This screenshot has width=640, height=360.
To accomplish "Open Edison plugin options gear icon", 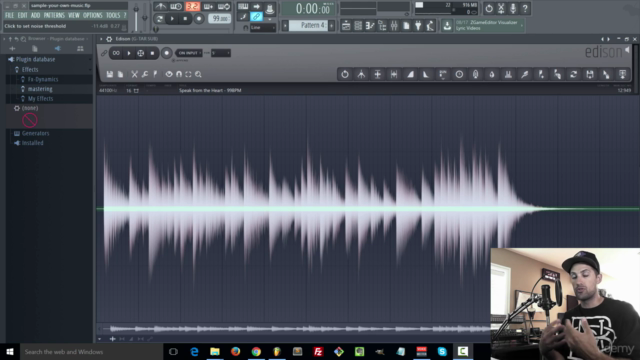I will click(x=109, y=39).
